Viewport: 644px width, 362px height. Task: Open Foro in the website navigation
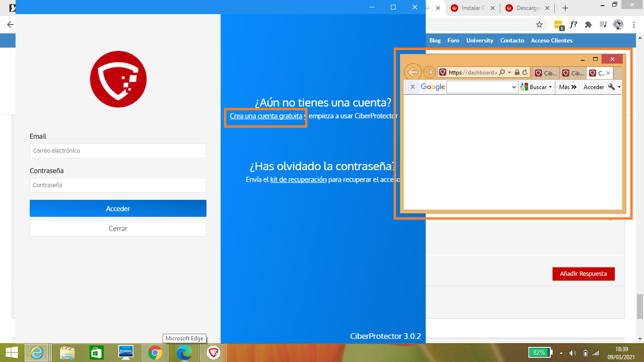[x=454, y=41]
